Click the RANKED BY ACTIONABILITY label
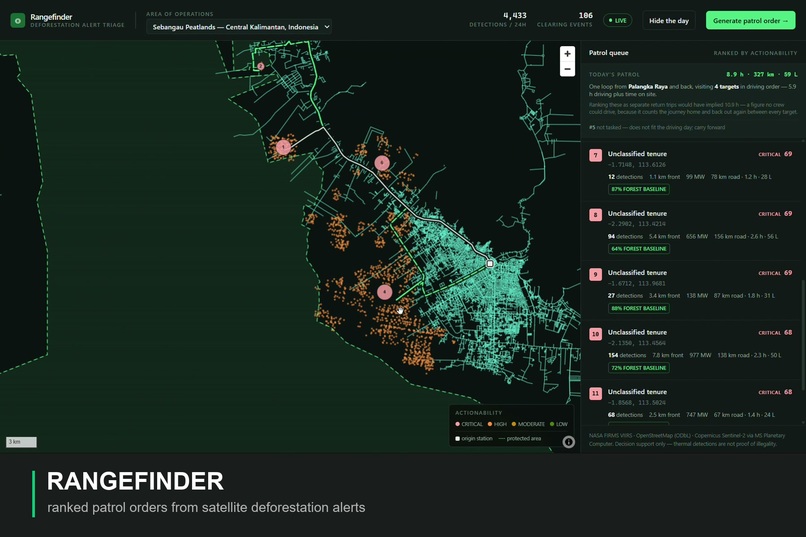The width and height of the screenshot is (806, 537). (x=755, y=53)
